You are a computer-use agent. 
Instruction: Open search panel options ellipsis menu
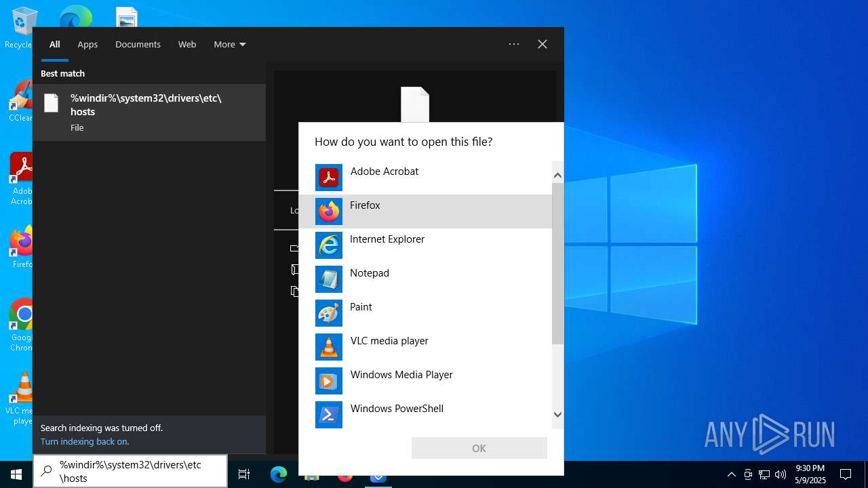514,44
